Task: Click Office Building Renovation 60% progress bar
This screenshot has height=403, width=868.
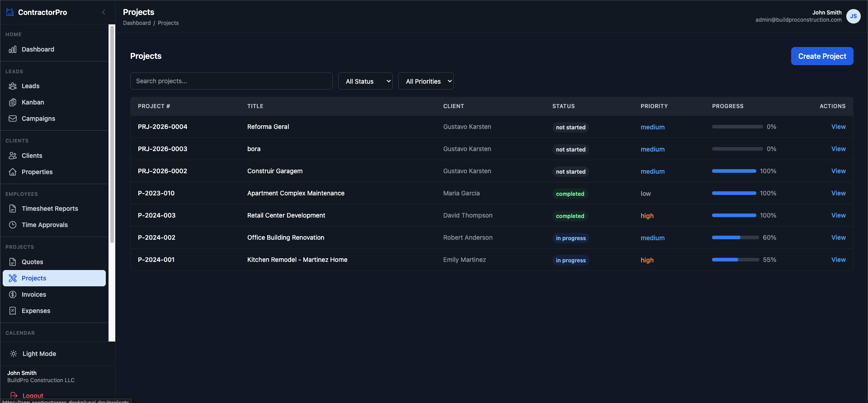Action: tap(736, 237)
